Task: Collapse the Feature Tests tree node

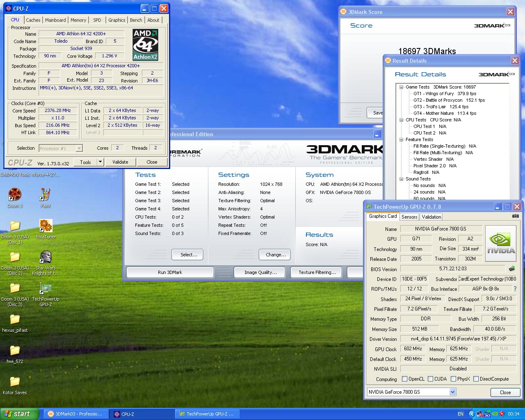Action: (402, 139)
